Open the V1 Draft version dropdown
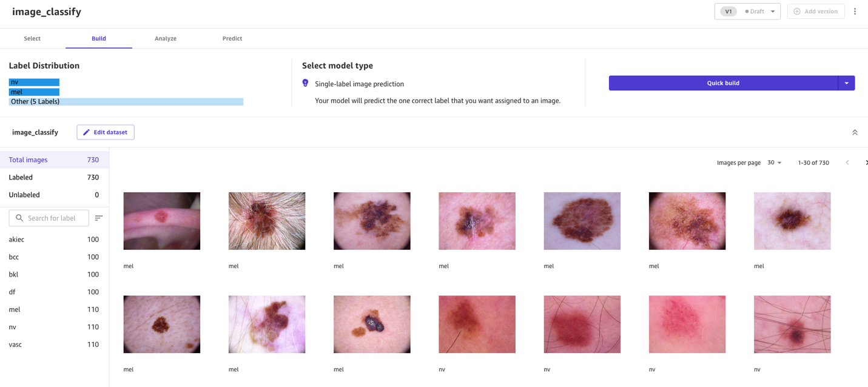 point(747,12)
